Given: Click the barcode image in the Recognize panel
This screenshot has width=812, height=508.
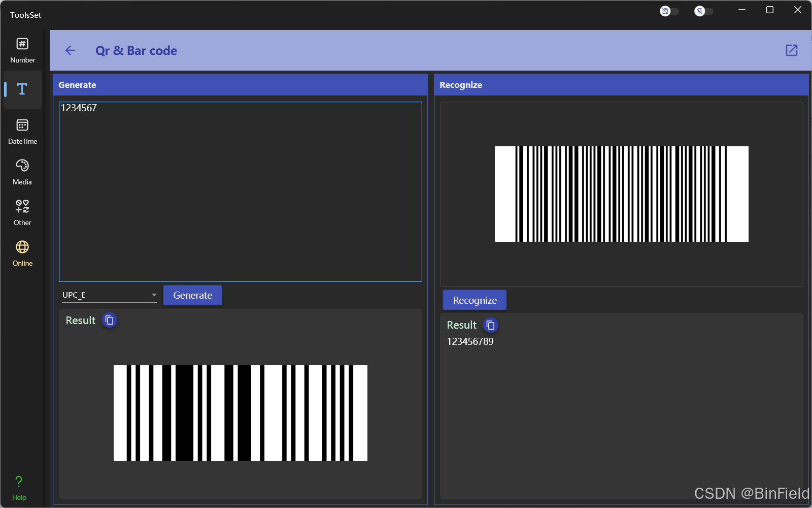Looking at the screenshot, I should click(622, 194).
